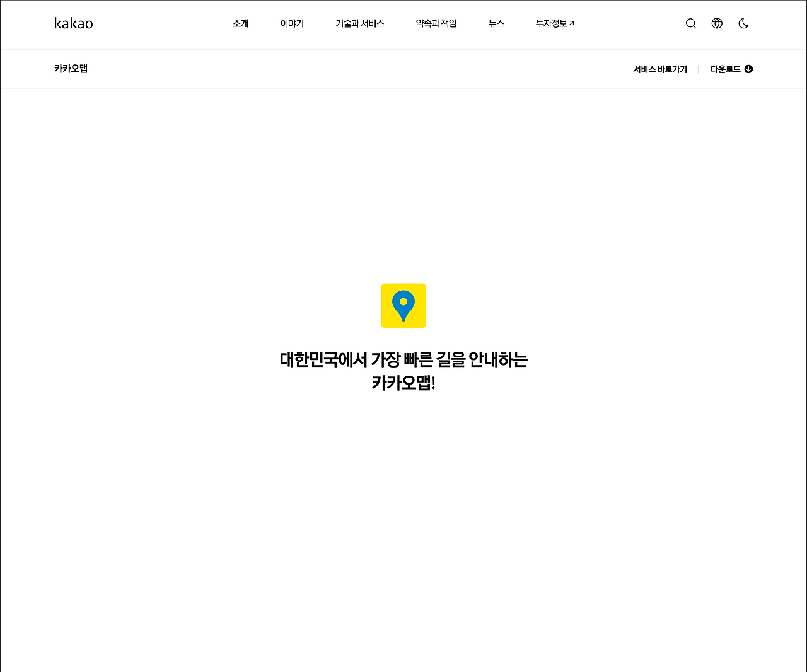Open the search icon in the header

click(691, 23)
